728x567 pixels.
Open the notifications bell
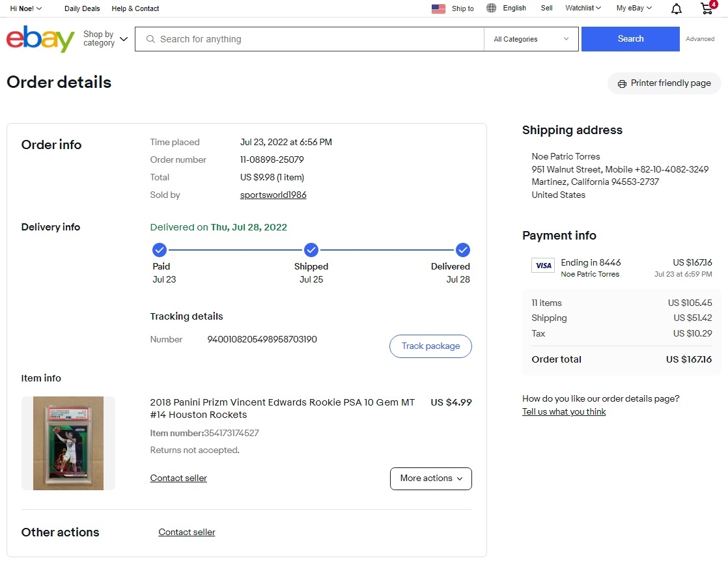point(677,9)
